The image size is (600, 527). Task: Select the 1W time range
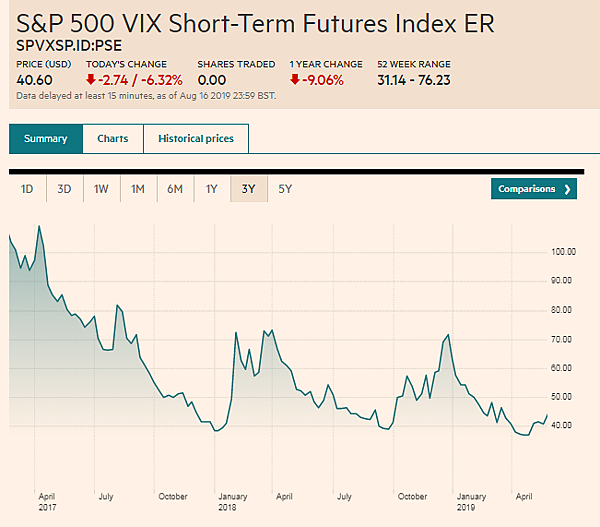click(x=101, y=189)
